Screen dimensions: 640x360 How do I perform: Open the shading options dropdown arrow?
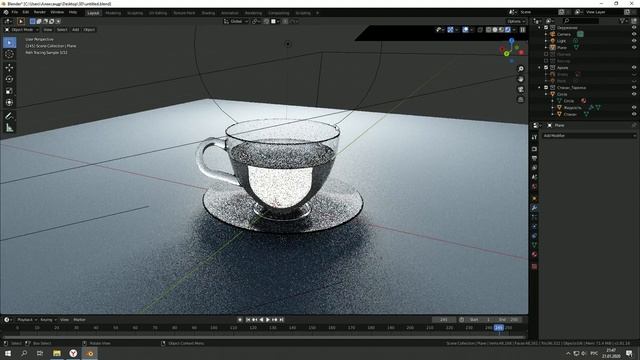coord(514,30)
